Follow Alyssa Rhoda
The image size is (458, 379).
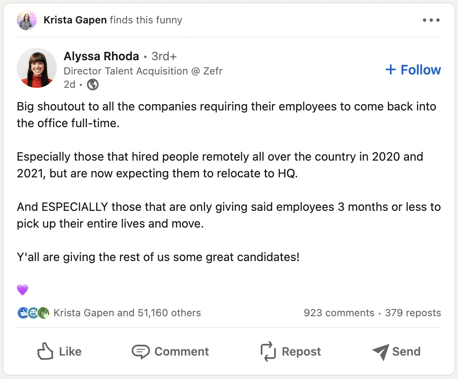[x=413, y=70]
